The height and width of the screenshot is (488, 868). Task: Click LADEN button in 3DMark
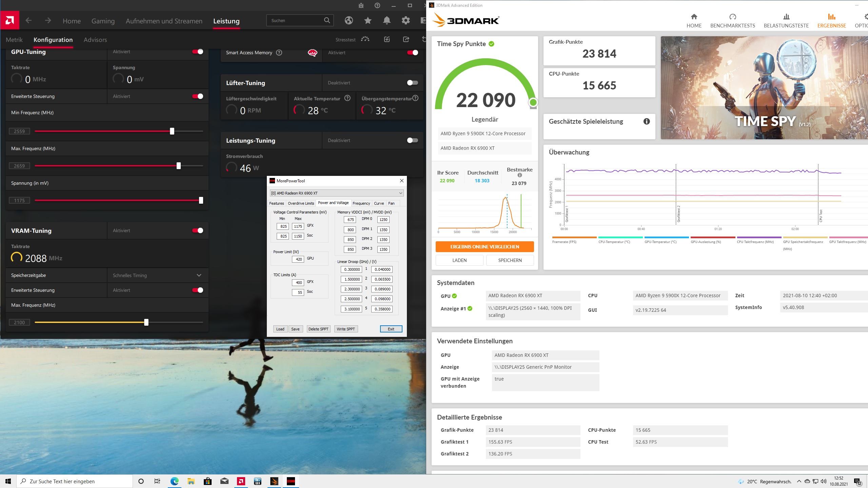pos(459,260)
